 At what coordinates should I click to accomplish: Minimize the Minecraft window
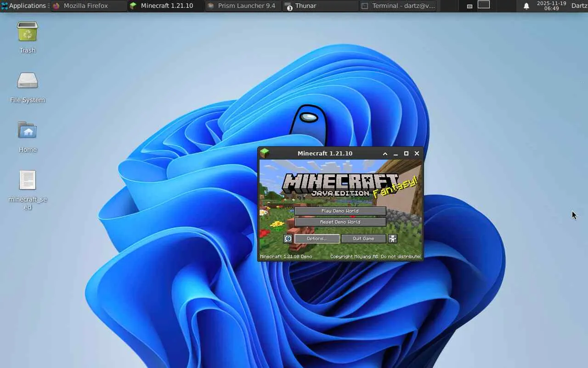(396, 154)
